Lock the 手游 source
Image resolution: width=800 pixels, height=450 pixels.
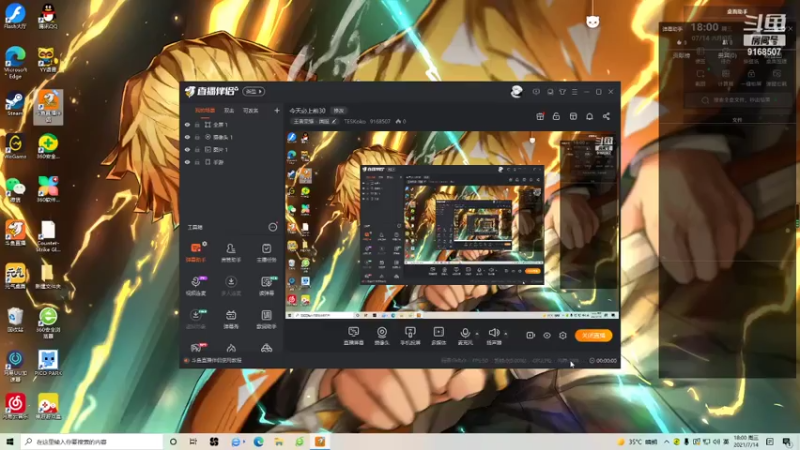point(197,162)
